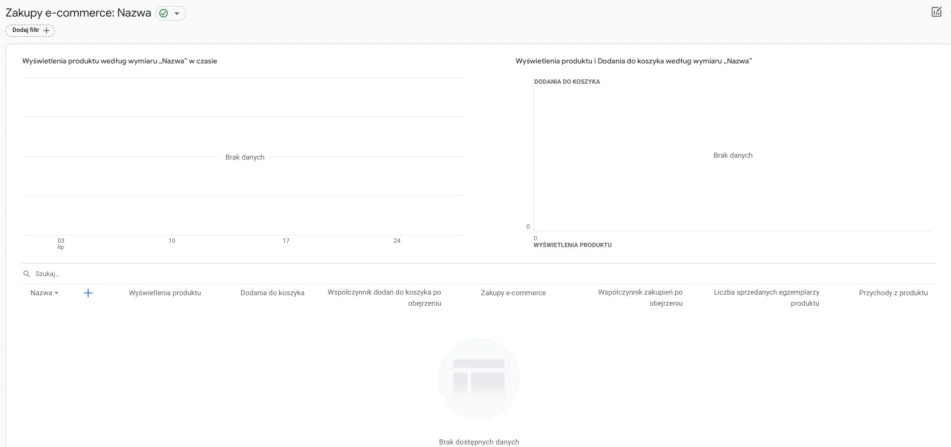Click the green checkmark status icon
The image size is (951, 447).
pos(165,13)
